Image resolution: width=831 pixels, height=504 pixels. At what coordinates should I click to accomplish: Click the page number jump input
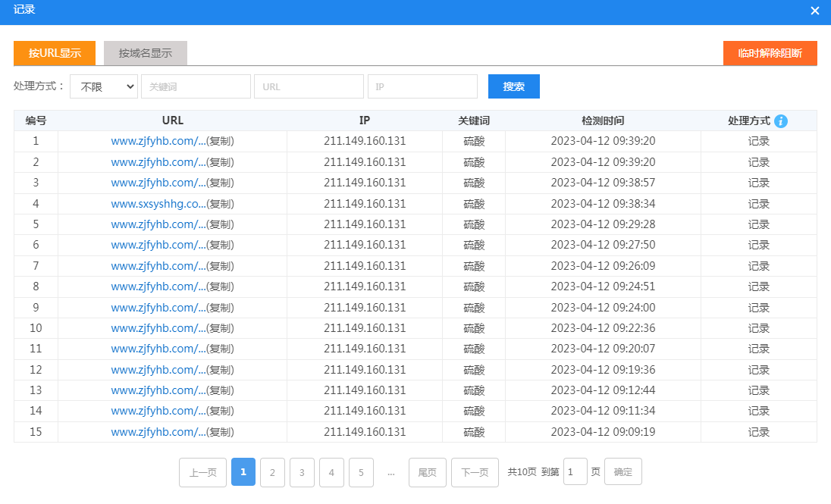(575, 471)
